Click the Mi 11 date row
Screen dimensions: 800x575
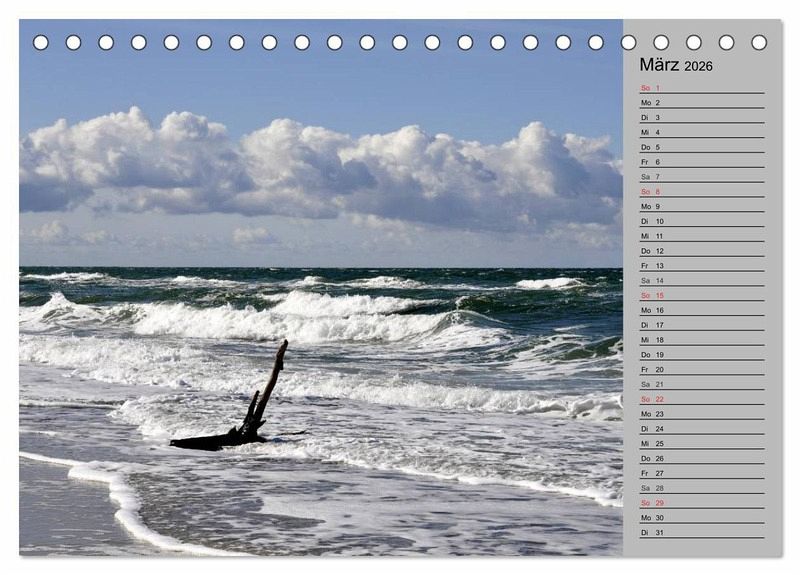[x=701, y=236]
